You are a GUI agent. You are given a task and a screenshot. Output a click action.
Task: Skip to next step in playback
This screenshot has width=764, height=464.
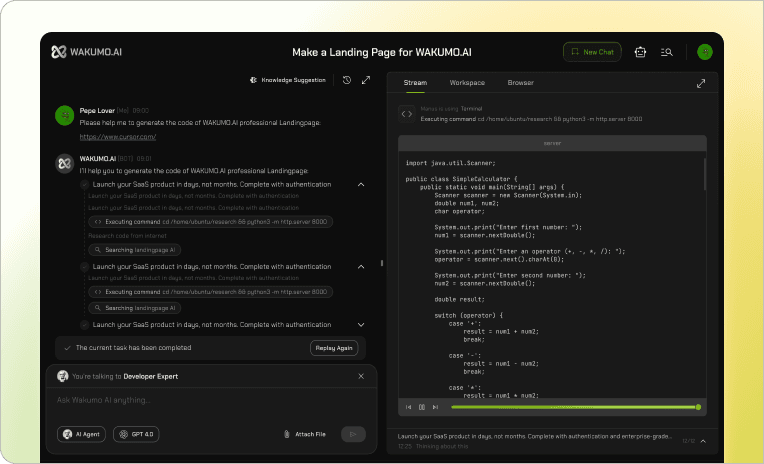point(435,407)
